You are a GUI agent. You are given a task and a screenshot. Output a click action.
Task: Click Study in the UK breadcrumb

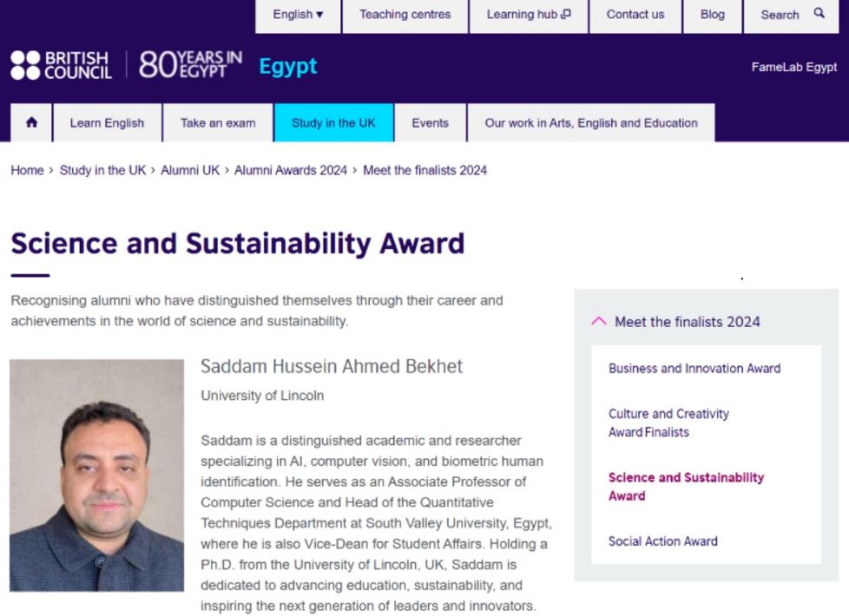(103, 170)
